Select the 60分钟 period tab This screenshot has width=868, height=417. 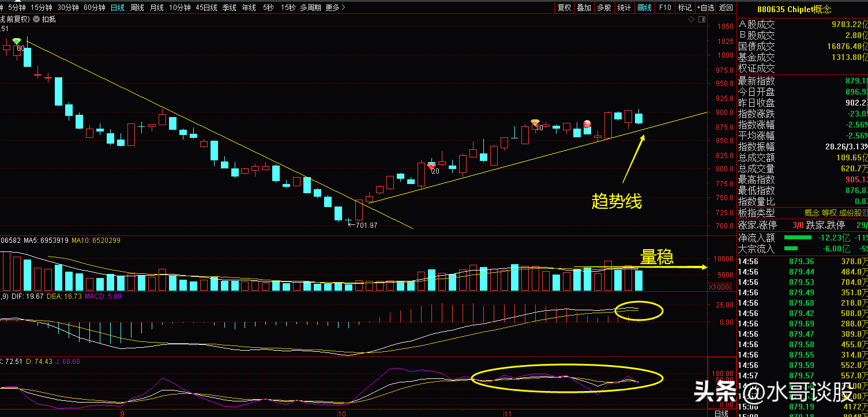pyautogui.click(x=94, y=7)
